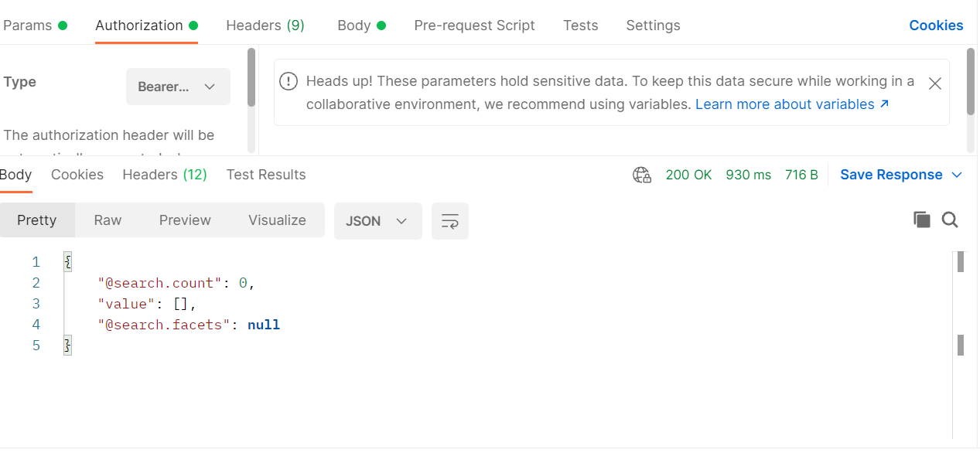
Task: Open the Bearer auth type dropdown
Action: tap(178, 87)
